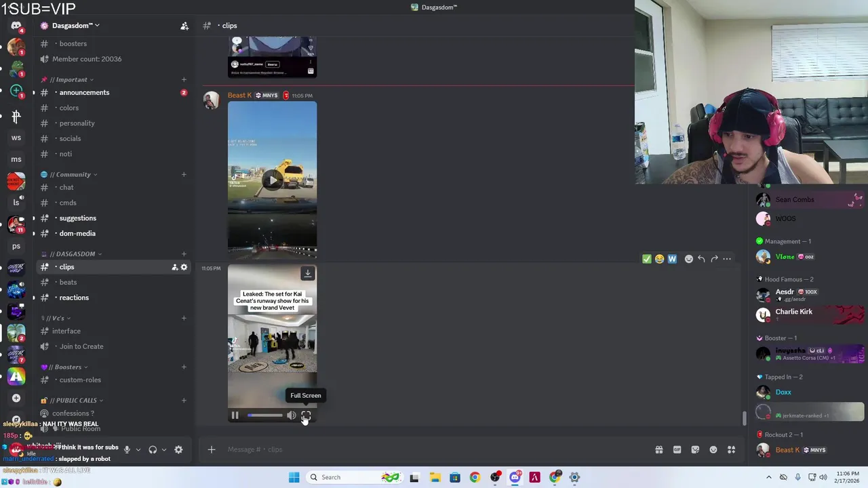Image resolution: width=868 pixels, height=488 pixels.
Task: Forward the hovered message
Action: click(x=714, y=259)
